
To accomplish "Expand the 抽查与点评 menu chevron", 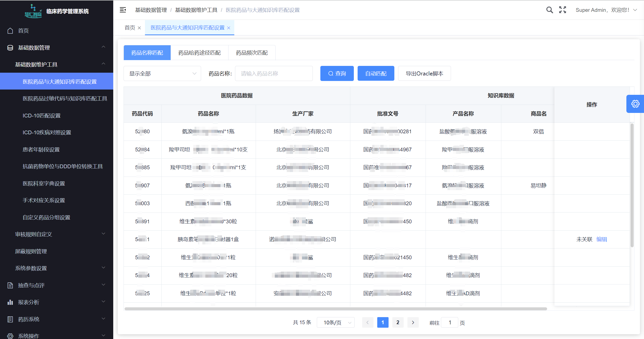I will (103, 285).
